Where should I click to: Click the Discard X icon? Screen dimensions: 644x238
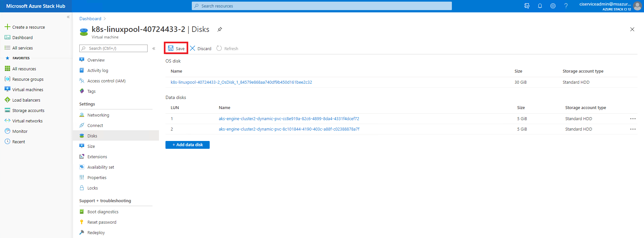192,48
